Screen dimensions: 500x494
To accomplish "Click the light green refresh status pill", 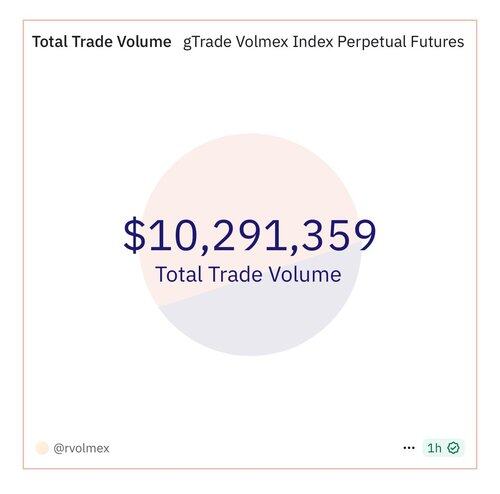I will tap(443, 448).
